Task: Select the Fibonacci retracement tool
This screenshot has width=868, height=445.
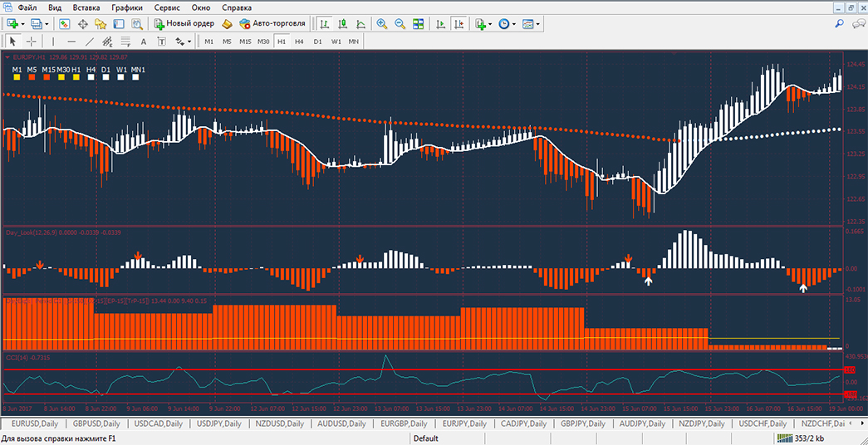Action: coord(125,41)
